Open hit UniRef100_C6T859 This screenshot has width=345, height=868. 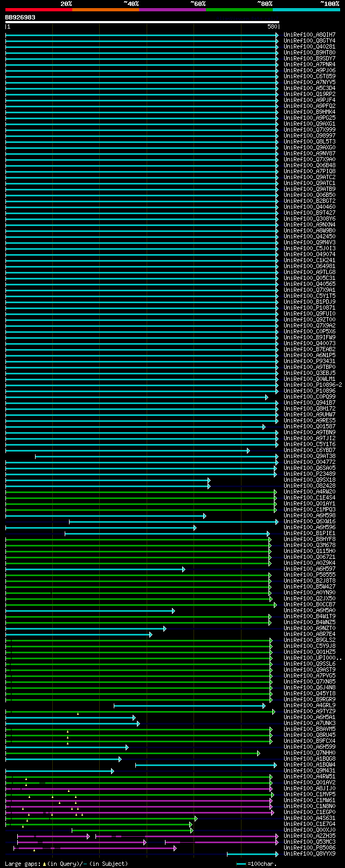(309, 77)
